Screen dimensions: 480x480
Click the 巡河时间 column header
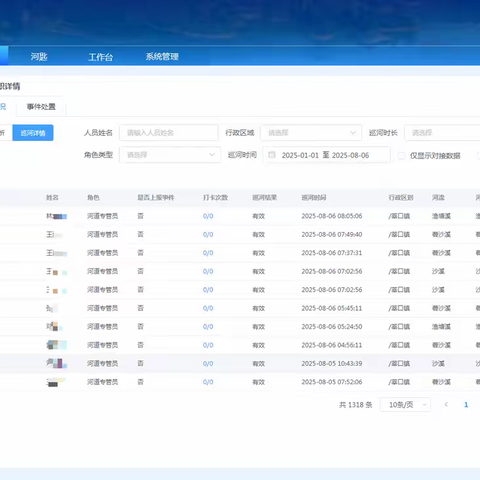(x=314, y=198)
